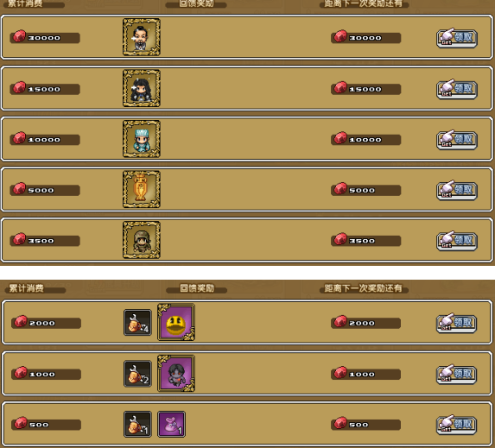
Task: Select the bearded general portrait reward
Action: tap(142, 37)
